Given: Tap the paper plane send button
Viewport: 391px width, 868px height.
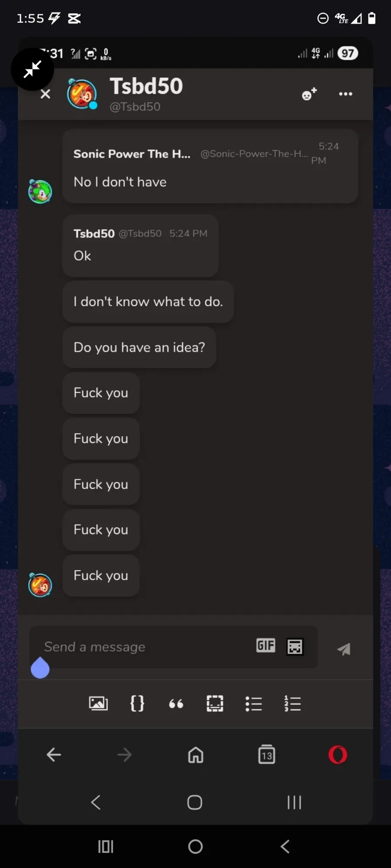Looking at the screenshot, I should point(344,649).
